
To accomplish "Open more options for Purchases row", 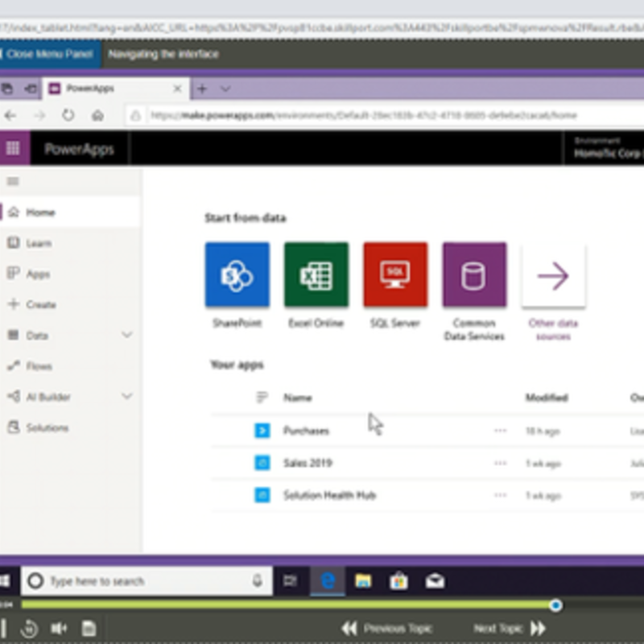I will tap(500, 431).
